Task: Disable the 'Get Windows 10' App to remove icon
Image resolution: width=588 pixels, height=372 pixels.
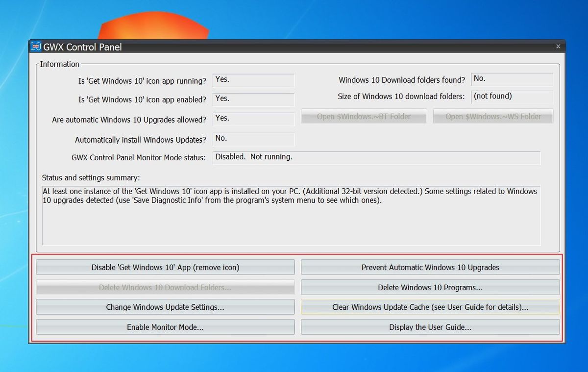Action: (165, 267)
